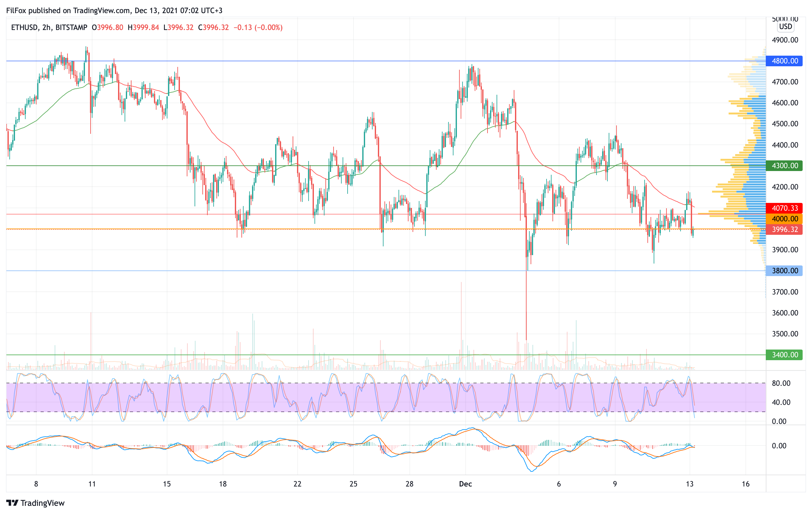
Task: Click date 22 on the time axis
Action: pyautogui.click(x=297, y=484)
